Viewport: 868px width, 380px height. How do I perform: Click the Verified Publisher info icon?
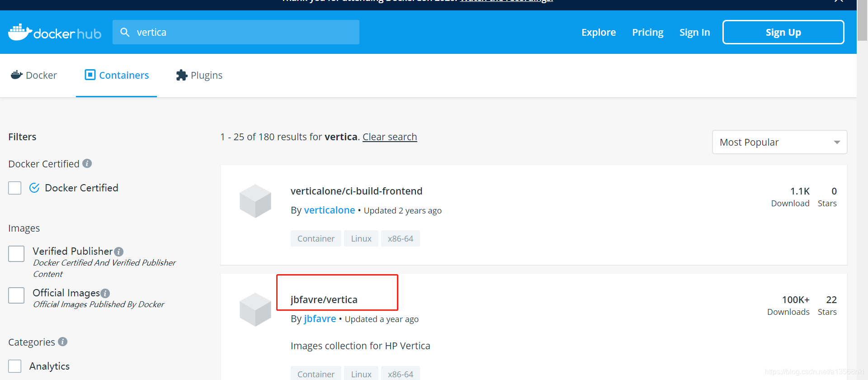point(119,252)
